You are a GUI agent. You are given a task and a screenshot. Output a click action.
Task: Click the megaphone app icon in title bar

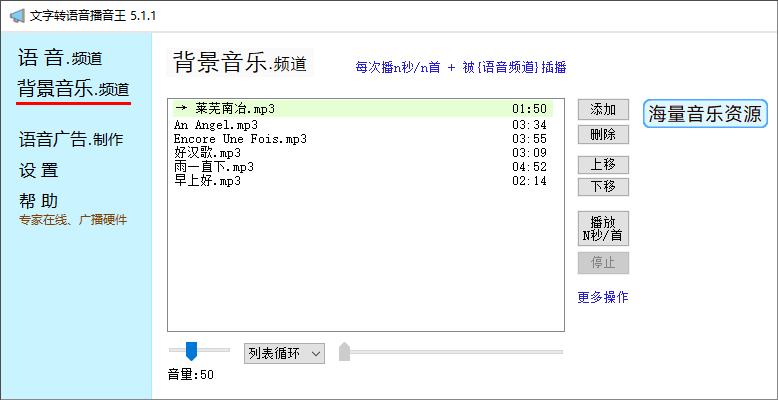(x=17, y=16)
